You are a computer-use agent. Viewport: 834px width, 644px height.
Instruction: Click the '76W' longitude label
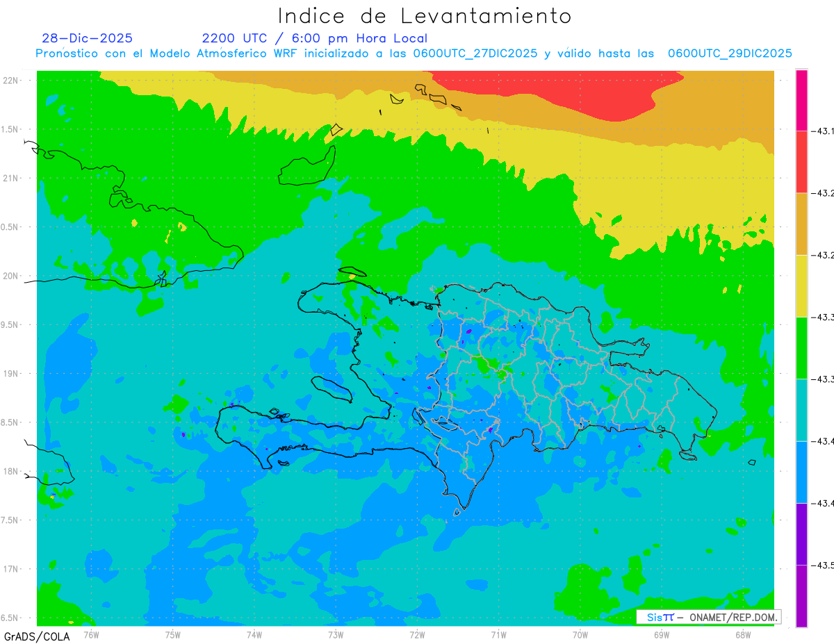click(91, 635)
